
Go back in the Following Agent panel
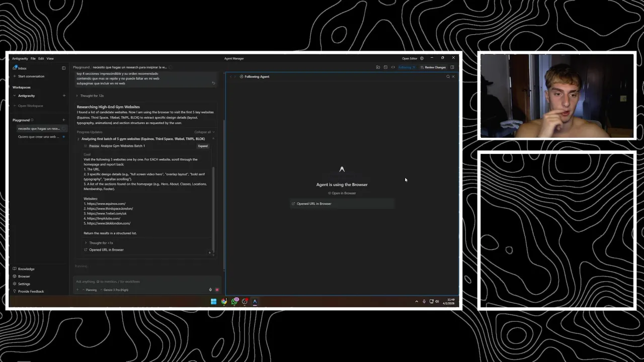[230, 76]
